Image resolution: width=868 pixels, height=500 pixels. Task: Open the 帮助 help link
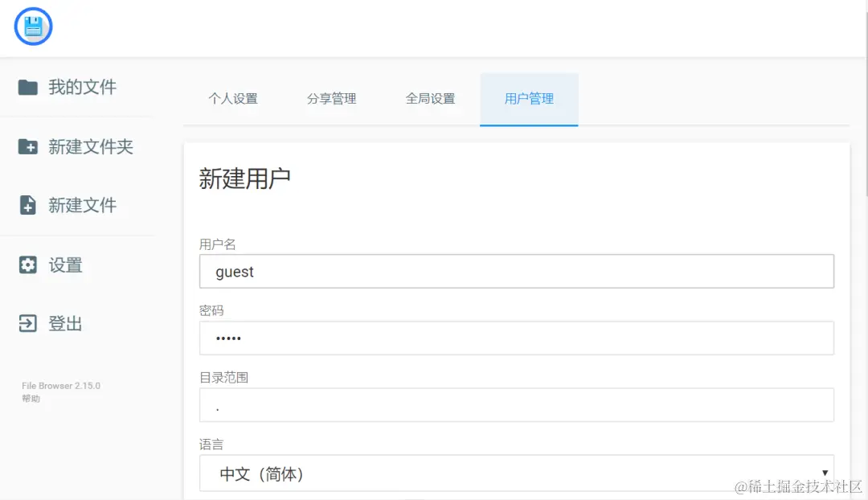29,397
